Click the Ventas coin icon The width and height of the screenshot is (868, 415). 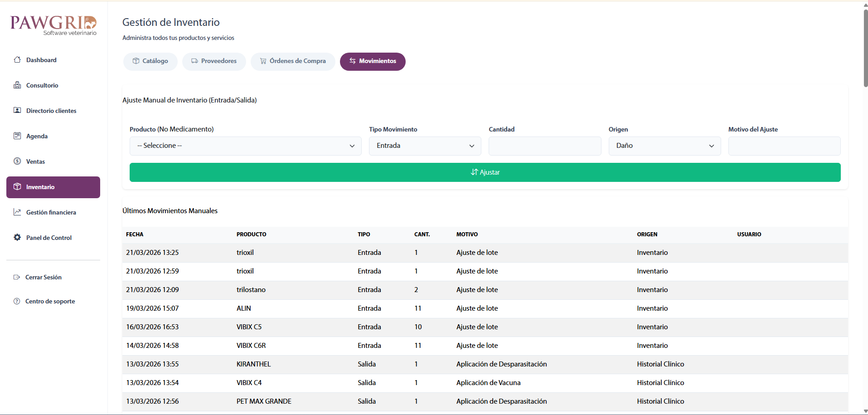tap(17, 161)
